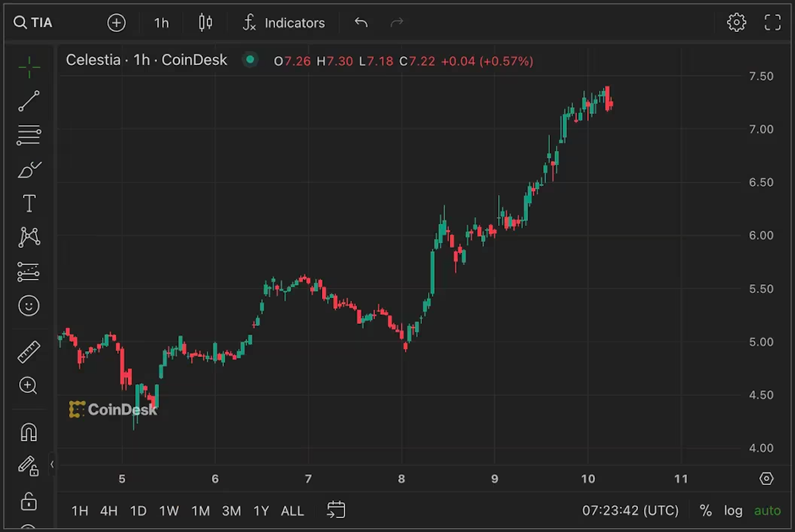Click the 4.00 price axis label
795x532 pixels.
[x=761, y=448]
